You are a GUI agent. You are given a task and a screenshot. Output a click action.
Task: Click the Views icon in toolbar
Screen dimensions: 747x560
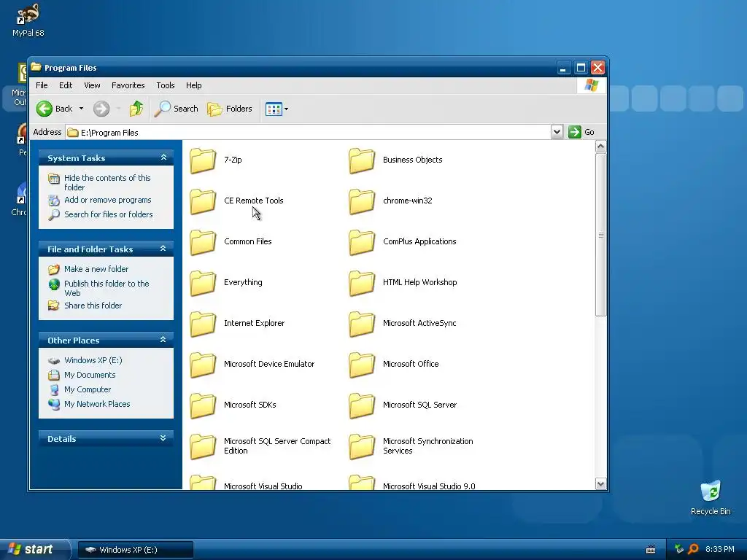pos(274,109)
